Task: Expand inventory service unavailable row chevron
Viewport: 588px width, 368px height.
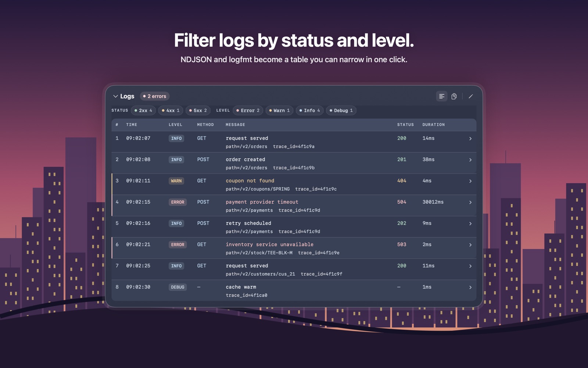Action: coord(470,245)
